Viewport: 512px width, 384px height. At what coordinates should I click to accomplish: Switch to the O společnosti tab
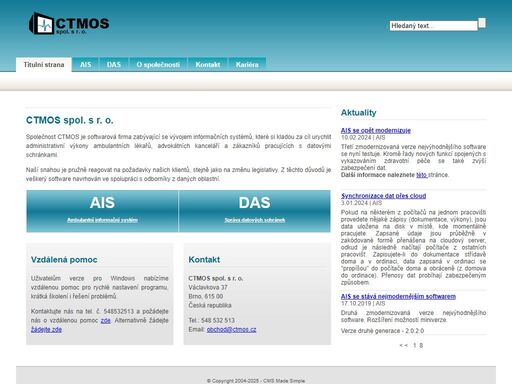[x=158, y=65]
